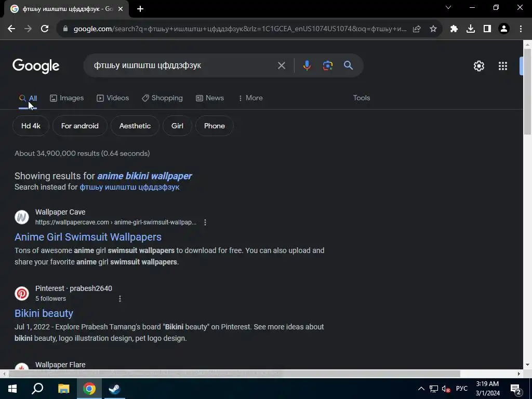Start voice search with microphone icon

click(x=307, y=65)
